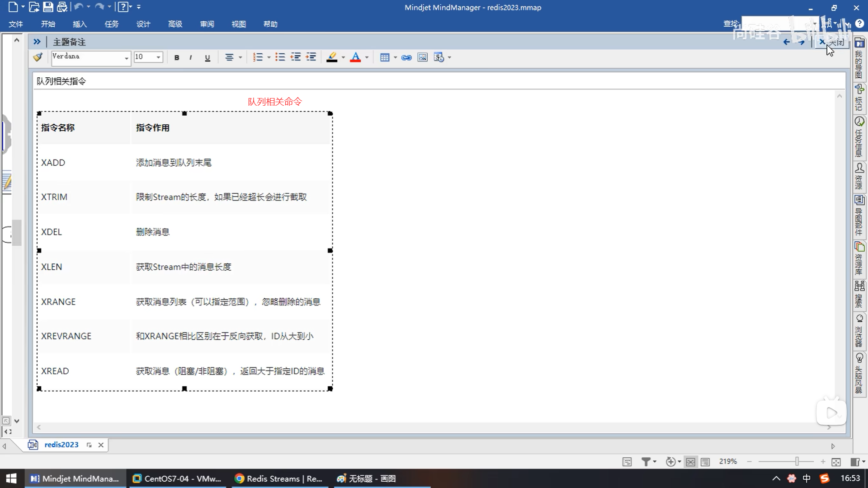This screenshot has width=868, height=488.
Task: Switch to Redis Streams Chrome taskbar window
Action: click(x=279, y=479)
